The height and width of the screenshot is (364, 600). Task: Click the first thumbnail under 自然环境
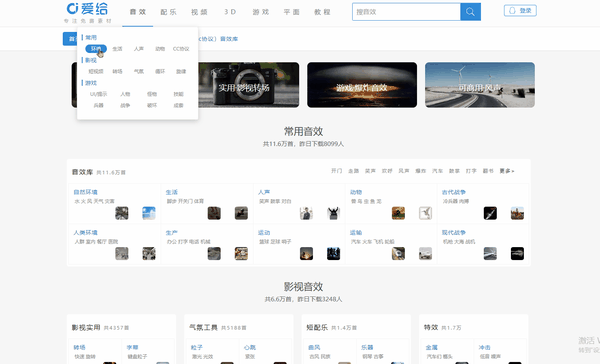pyautogui.click(x=122, y=213)
